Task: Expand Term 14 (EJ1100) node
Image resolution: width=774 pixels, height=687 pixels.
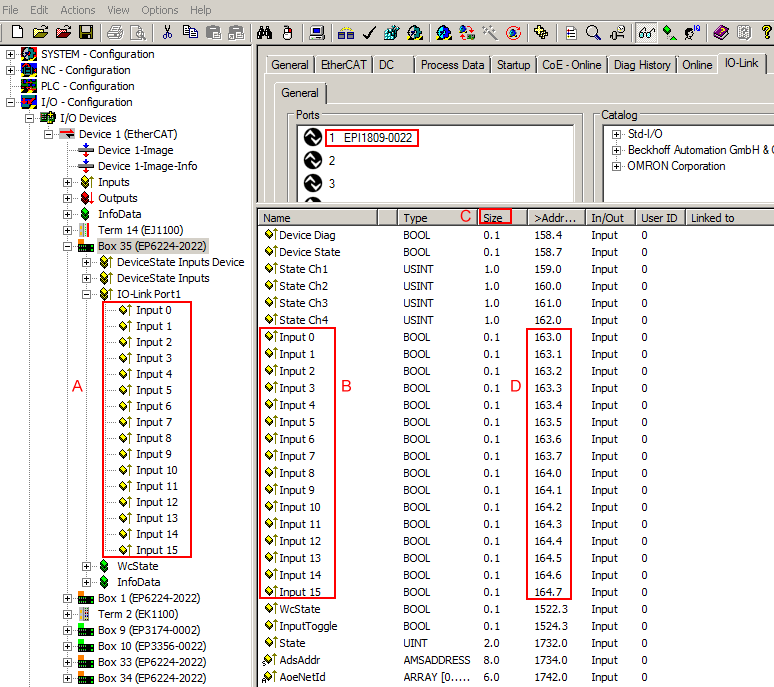Action: 67,230
